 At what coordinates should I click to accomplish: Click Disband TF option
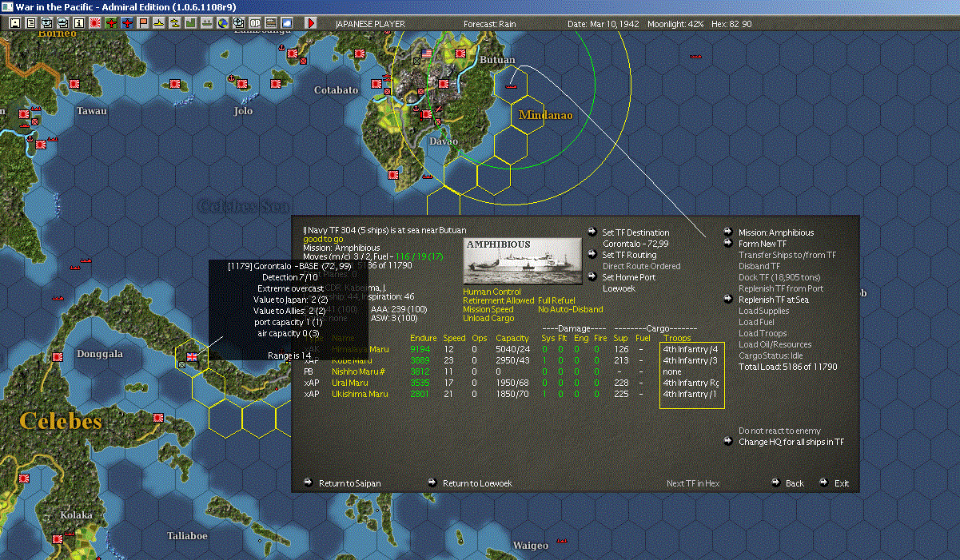(759, 266)
